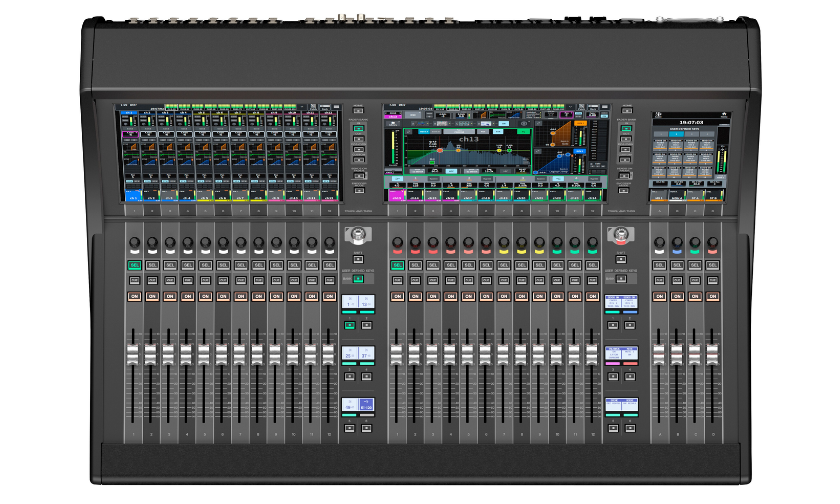Toggle CUE key on left section channel 2
The width and height of the screenshot is (840, 504).
pos(152,280)
